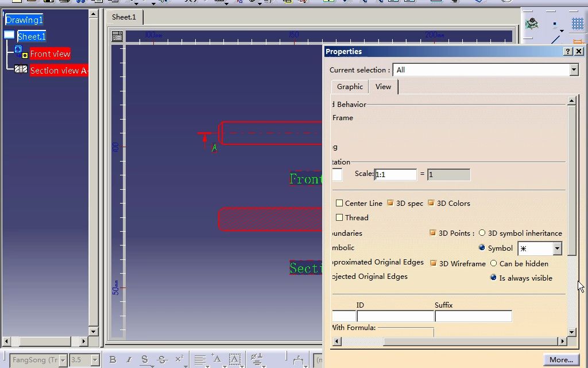Toggle underline in text toolbar
Image resolution: width=588 pixels, height=368 pixels.
pyautogui.click(x=144, y=359)
